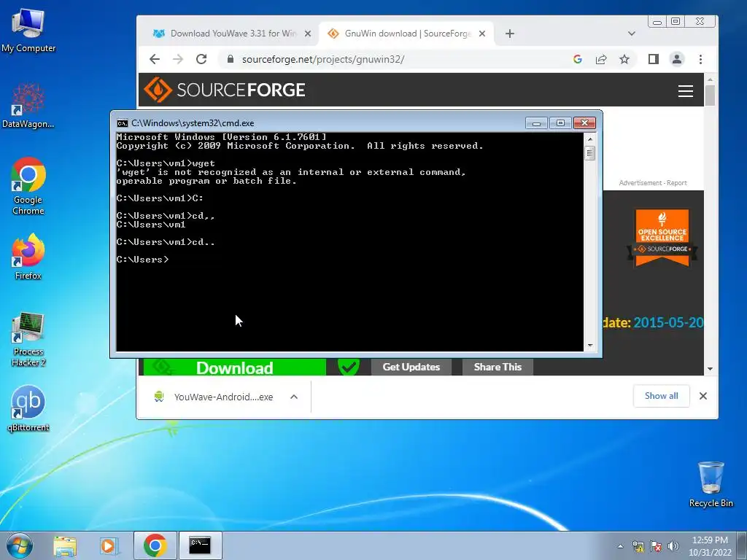Click Chrome page scroll down arrow
The width and height of the screenshot is (747, 560).
click(710, 369)
